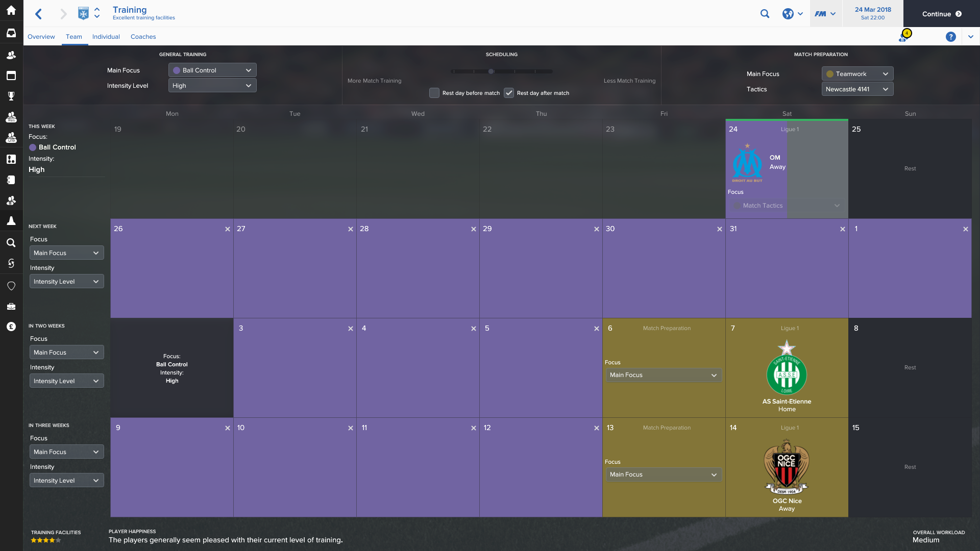Viewport: 980px width, 551px height.
Task: Click the world globe icon
Action: point(788,14)
